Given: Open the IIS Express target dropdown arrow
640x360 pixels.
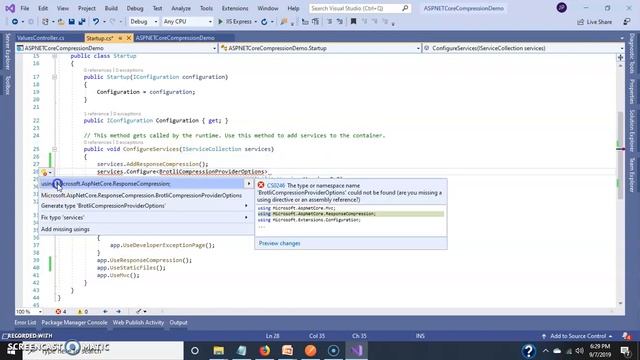Looking at the screenshot, I should point(256,22).
